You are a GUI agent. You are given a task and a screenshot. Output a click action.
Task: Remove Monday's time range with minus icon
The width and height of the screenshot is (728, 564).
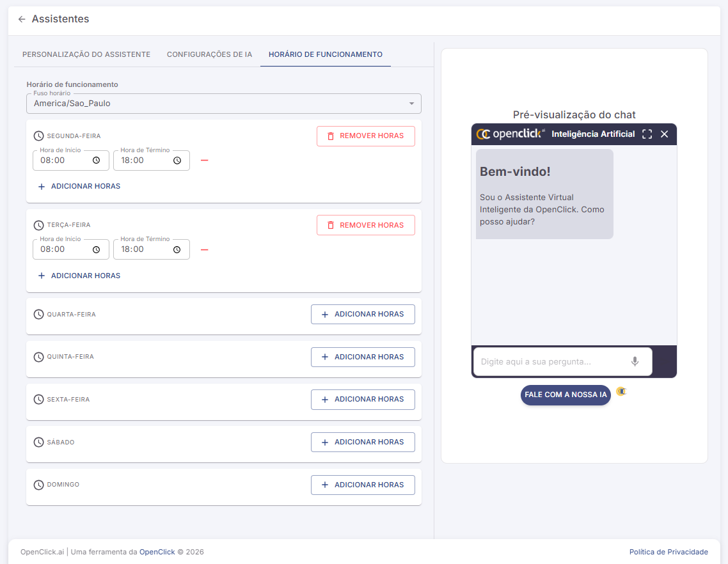tap(205, 161)
